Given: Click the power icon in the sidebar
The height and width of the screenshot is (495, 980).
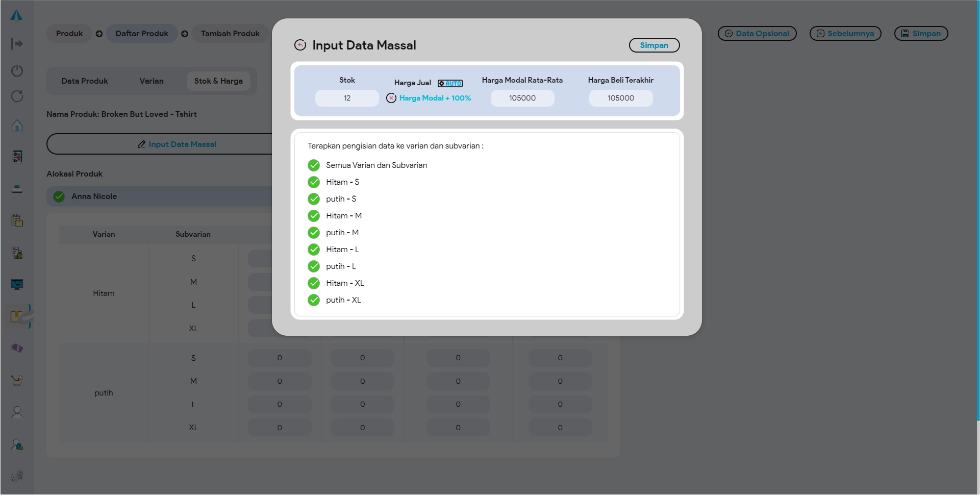Looking at the screenshot, I should [17, 70].
